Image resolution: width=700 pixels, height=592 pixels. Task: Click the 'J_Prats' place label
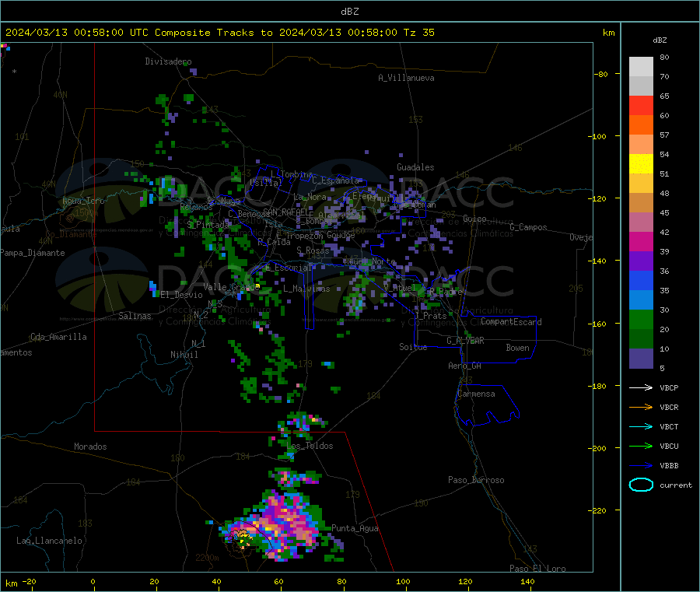pyautogui.click(x=429, y=315)
